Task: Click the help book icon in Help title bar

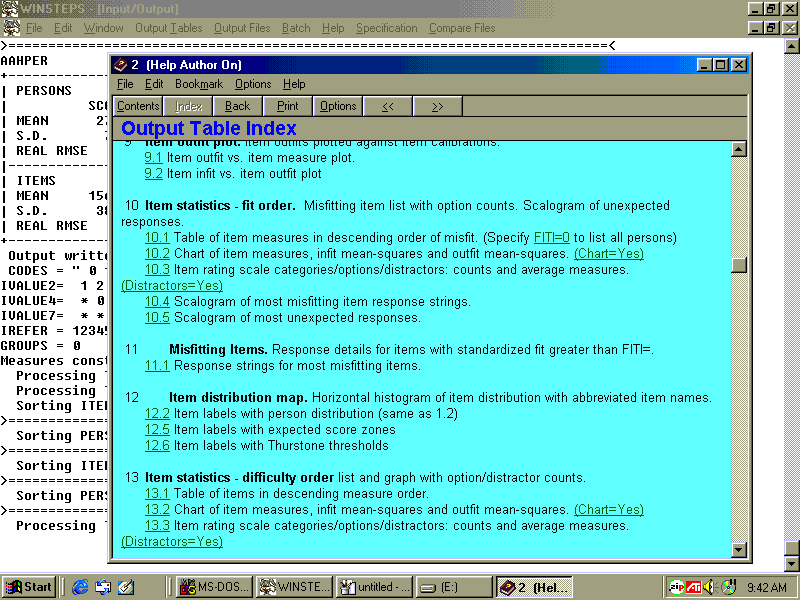Action: 120,65
